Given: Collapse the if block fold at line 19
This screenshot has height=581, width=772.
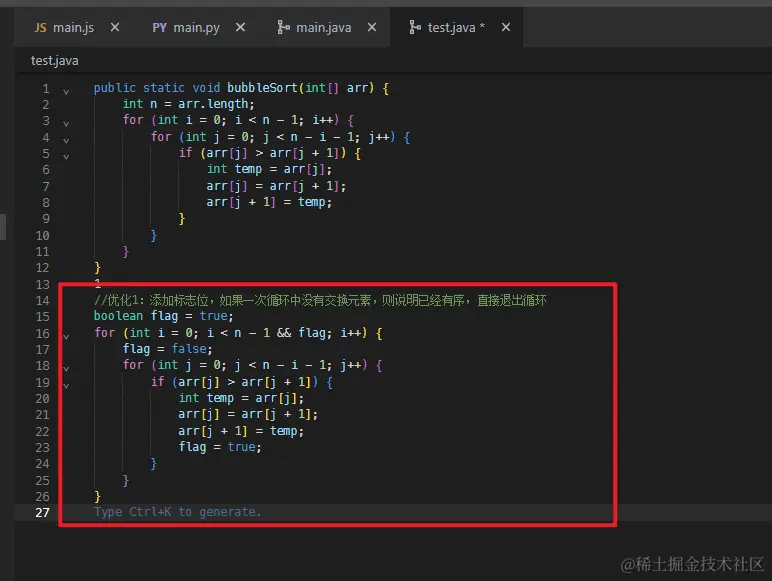Looking at the screenshot, I should [66, 386].
